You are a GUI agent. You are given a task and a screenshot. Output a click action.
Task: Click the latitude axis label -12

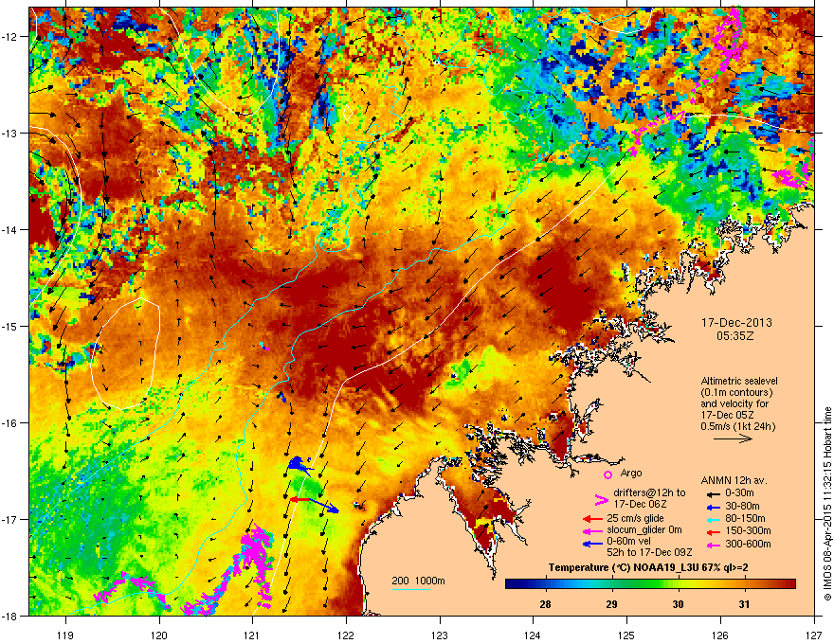coord(9,37)
